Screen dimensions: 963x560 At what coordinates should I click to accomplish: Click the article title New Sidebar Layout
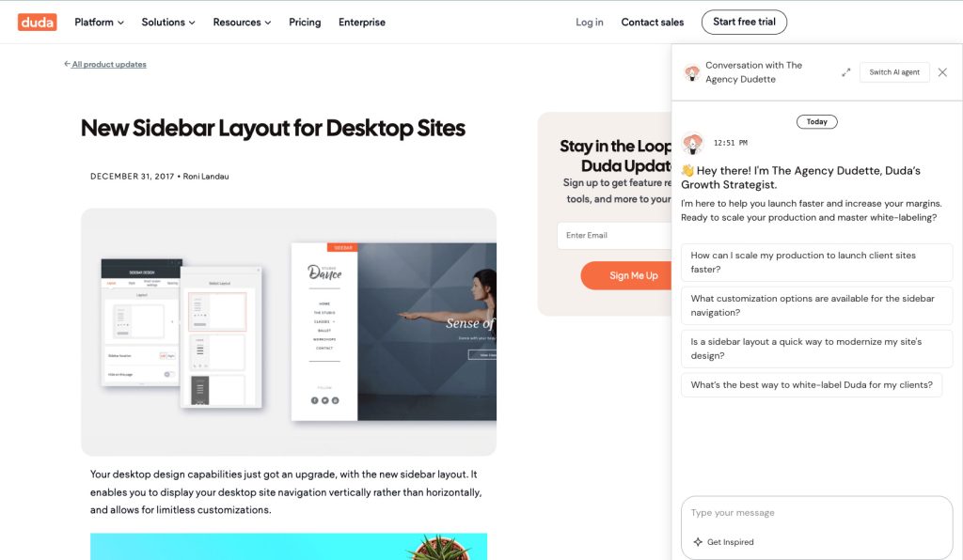(273, 128)
